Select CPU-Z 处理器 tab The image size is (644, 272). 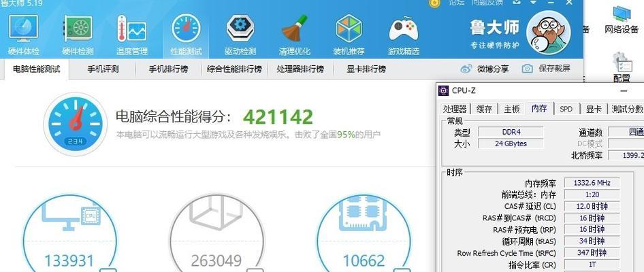455,109
